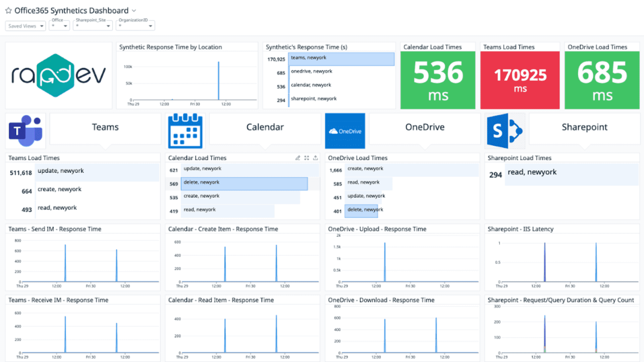Select the OneDrive section header
Viewport: 644px width, 362px height.
pos(425,127)
